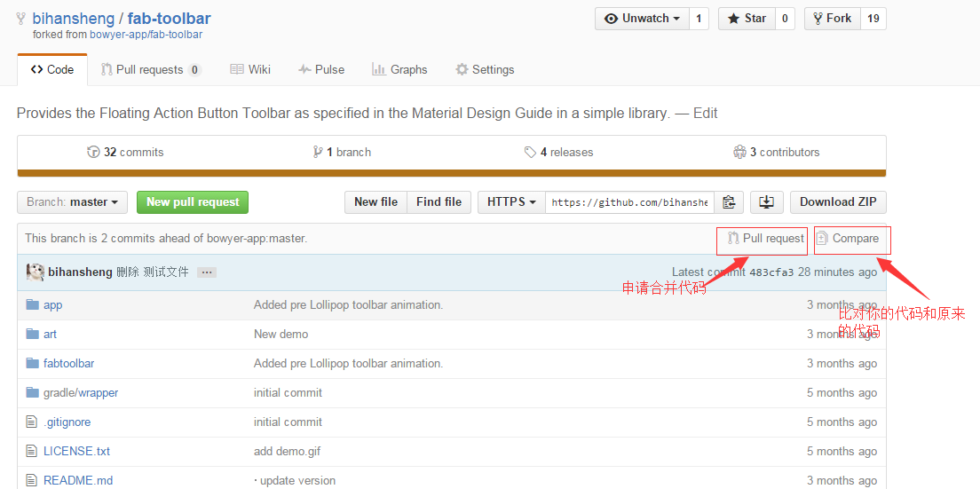
Task: Open the fabtoolbar folder link
Action: 68,364
